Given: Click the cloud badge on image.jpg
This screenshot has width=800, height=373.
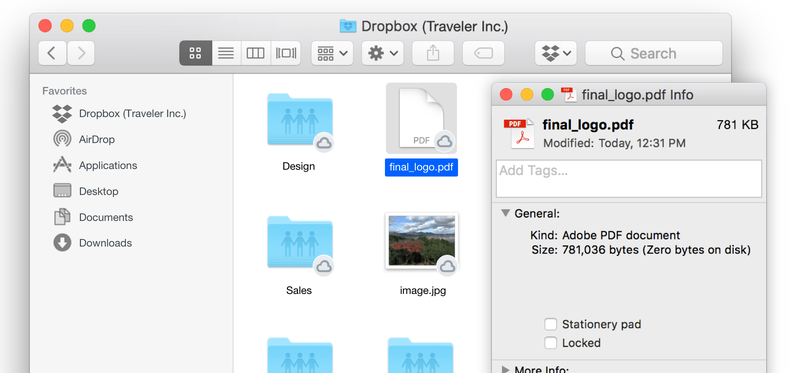Looking at the screenshot, I should (447, 265).
